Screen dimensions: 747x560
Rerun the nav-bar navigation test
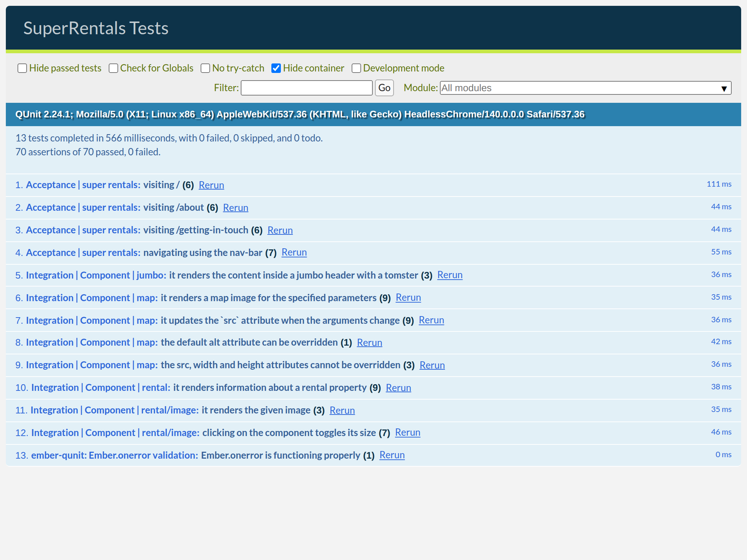294,252
